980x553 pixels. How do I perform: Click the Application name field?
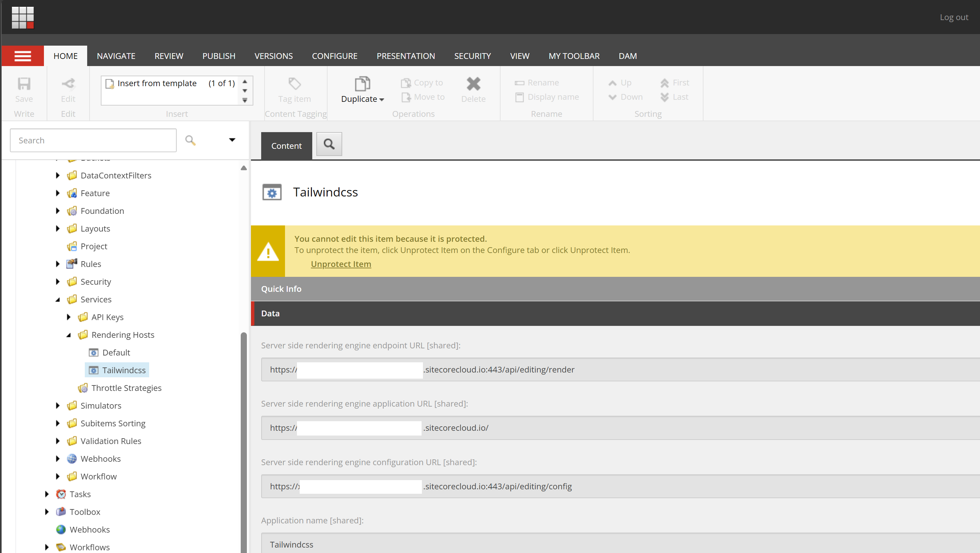point(620,543)
